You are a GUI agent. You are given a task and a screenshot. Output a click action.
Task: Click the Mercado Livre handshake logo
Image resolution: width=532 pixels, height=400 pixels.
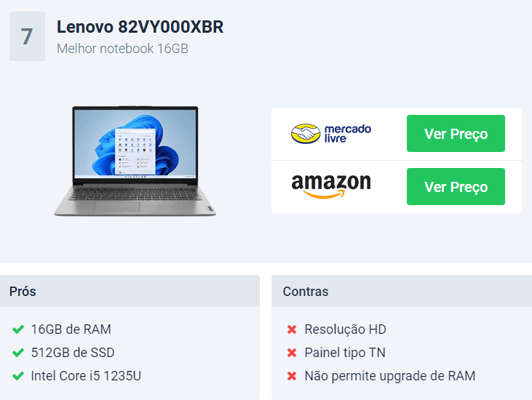coord(331,134)
